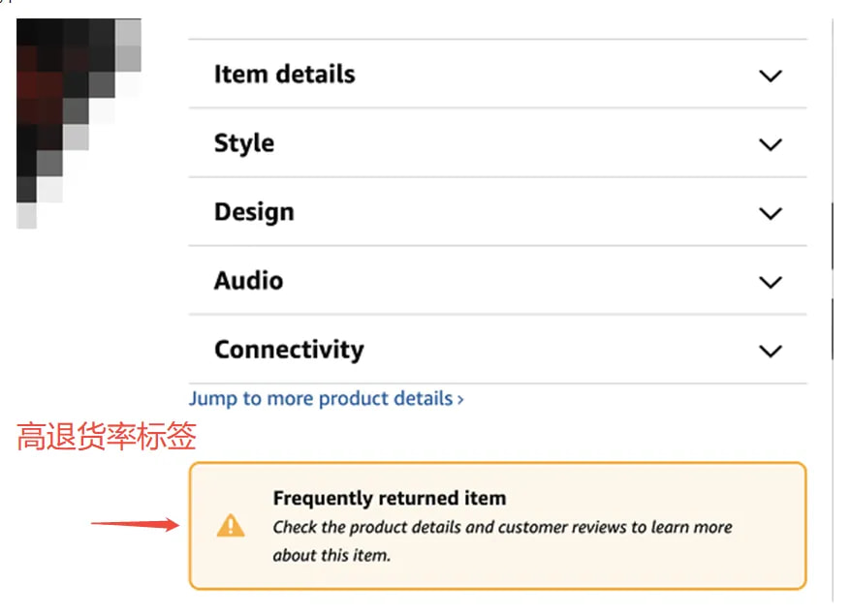Click the Frequently returned item heading
This screenshot has height=616, width=851.
tap(391, 497)
